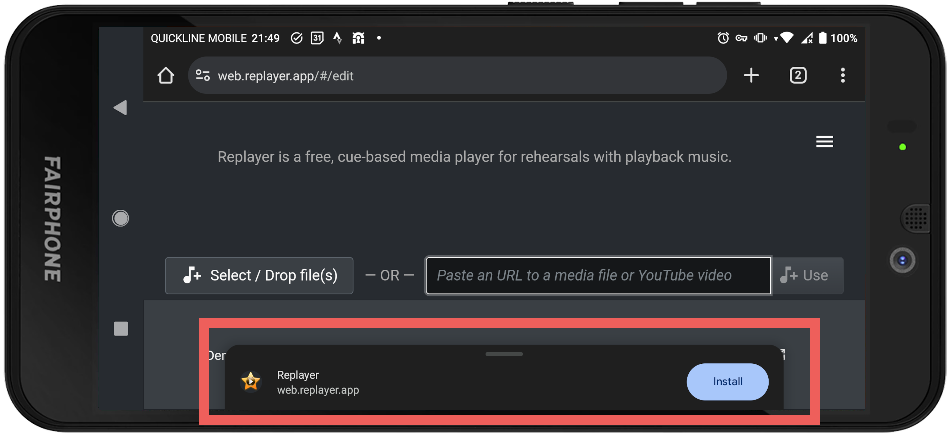Tap the VPN key status icon
Image resolution: width=952 pixels, height=438 pixels.
(x=741, y=38)
